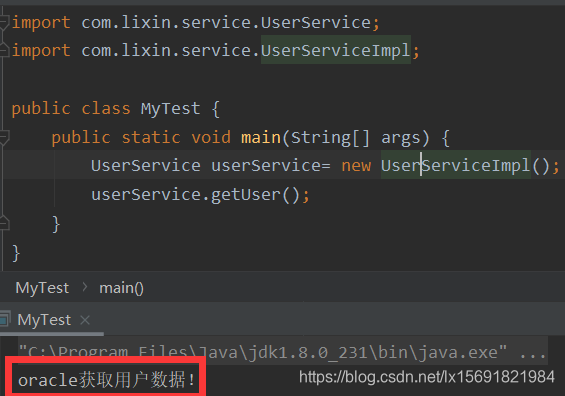Click the new keyword
Viewport: 565px width, 396px height.
tap(356, 166)
